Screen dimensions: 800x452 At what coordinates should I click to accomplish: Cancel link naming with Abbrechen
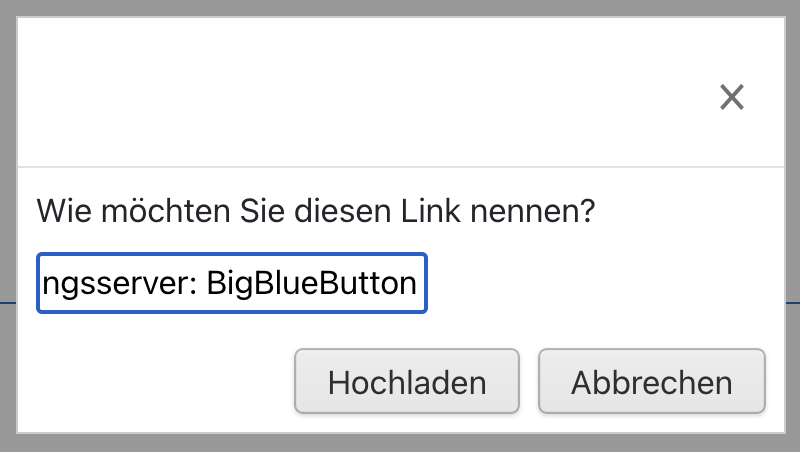click(x=652, y=382)
